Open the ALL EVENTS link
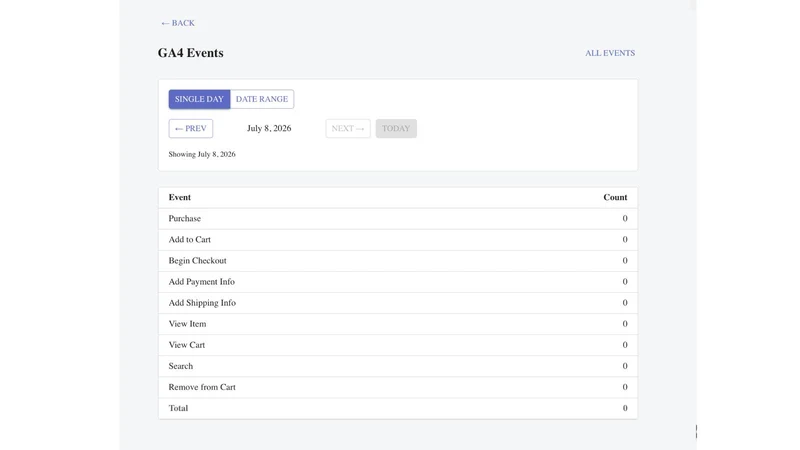800x450 pixels. pos(610,53)
